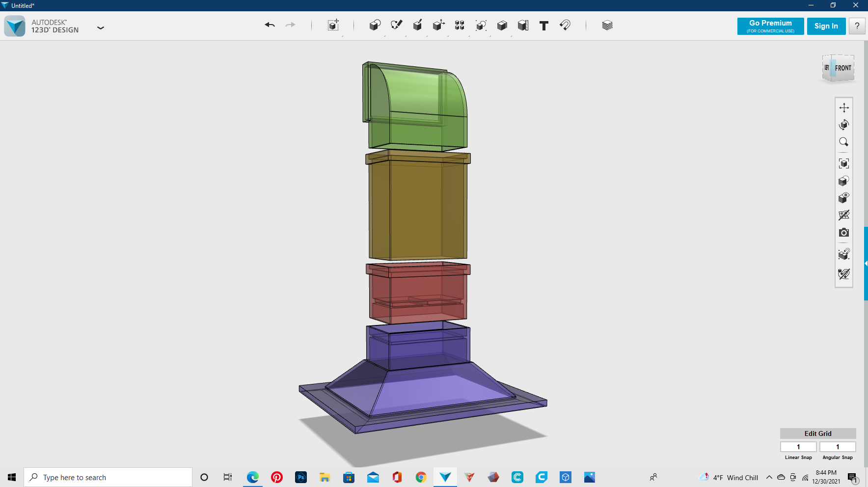This screenshot has height=487, width=868.
Task: Select the Text tool
Action: (x=544, y=26)
